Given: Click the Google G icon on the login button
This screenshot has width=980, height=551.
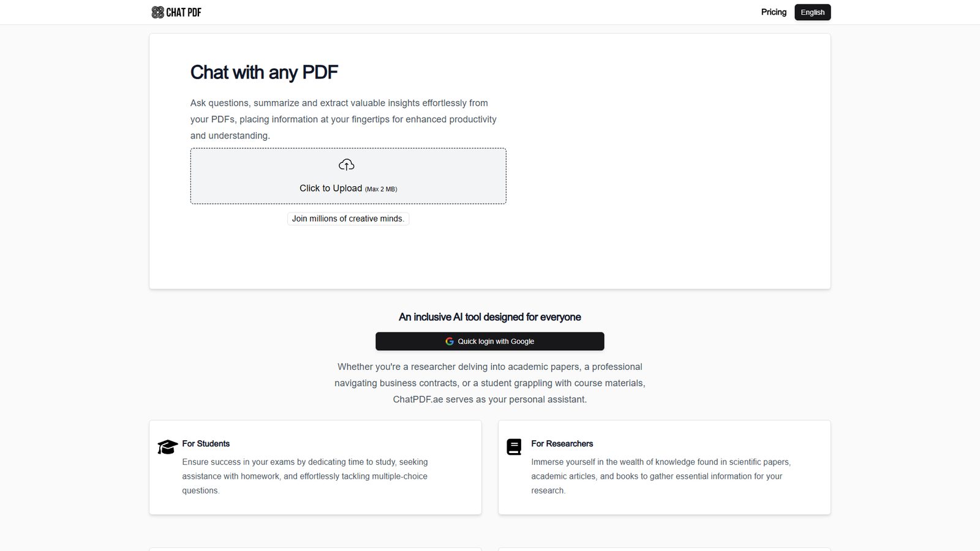Looking at the screenshot, I should (x=449, y=341).
